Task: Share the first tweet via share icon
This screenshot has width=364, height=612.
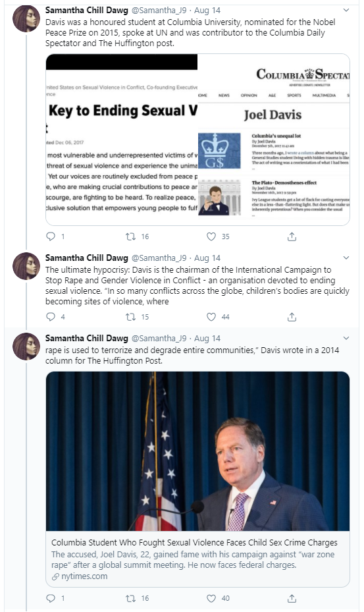Action: [292, 236]
